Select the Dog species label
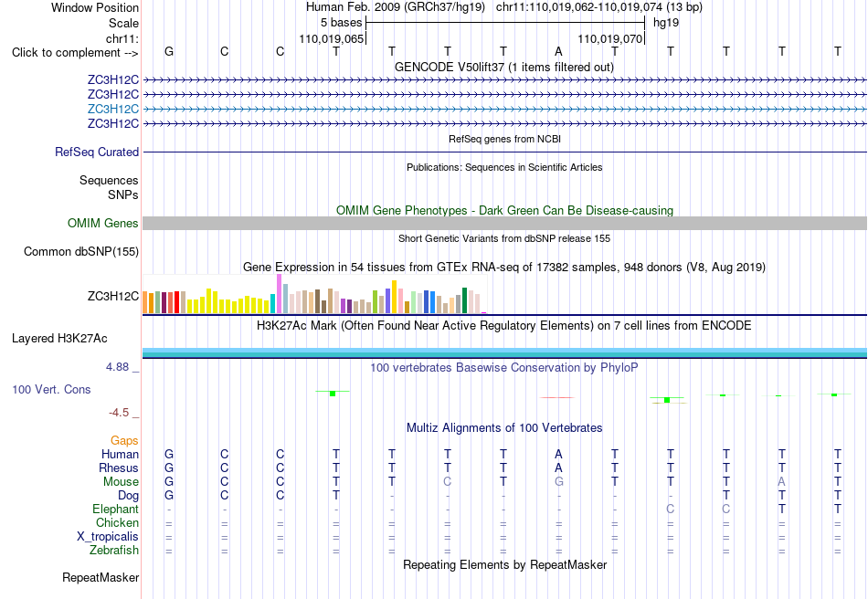868x599 pixels. (x=128, y=496)
